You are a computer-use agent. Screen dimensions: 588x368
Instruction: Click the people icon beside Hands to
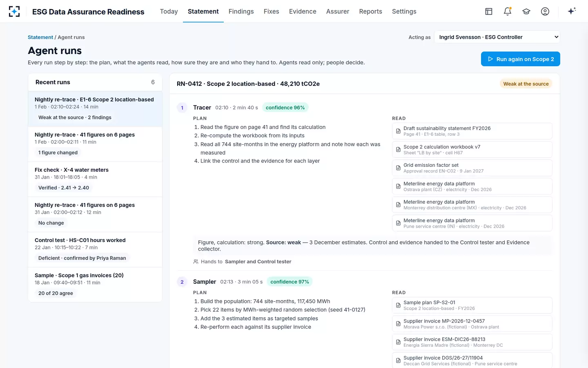[196, 262]
